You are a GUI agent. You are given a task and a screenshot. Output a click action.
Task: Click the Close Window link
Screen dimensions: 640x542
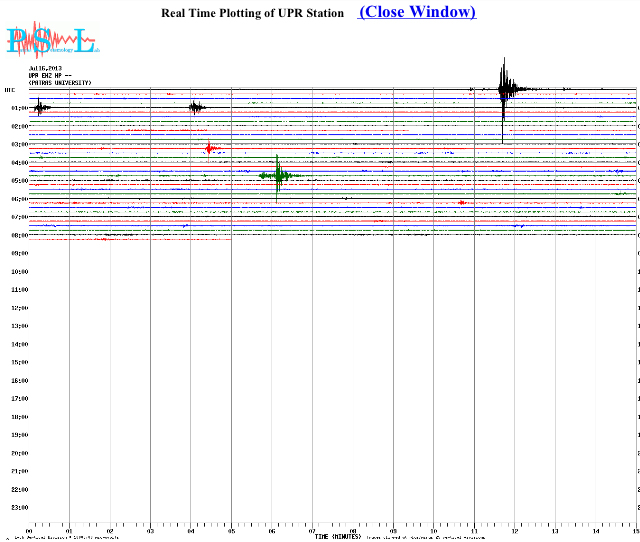[417, 12]
